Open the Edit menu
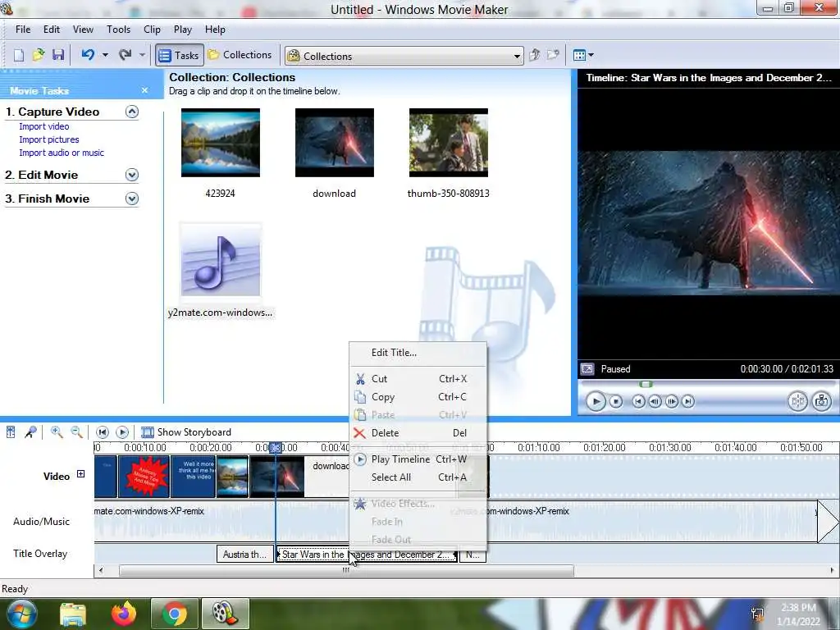The width and height of the screenshot is (840, 630). tap(52, 30)
